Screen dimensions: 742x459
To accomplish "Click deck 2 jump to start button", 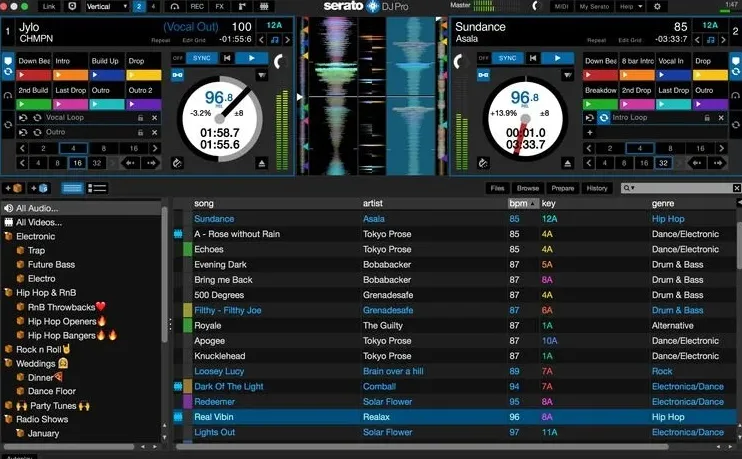I will [533, 58].
